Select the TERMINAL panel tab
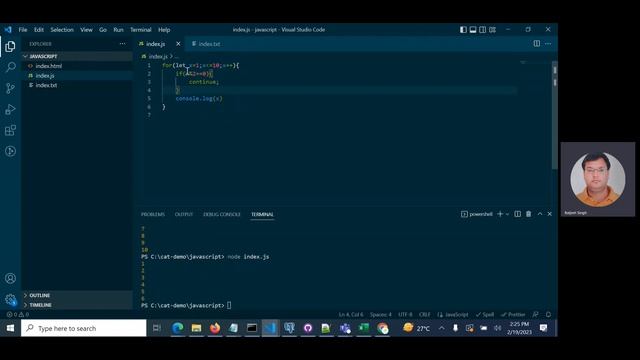This screenshot has width=640, height=360. coord(262,214)
